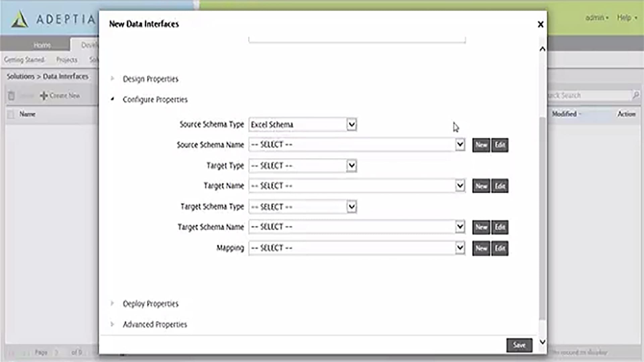Open the Source Schema Type dropdown
Image resolution: width=644 pixels, height=362 pixels.
coord(351,125)
